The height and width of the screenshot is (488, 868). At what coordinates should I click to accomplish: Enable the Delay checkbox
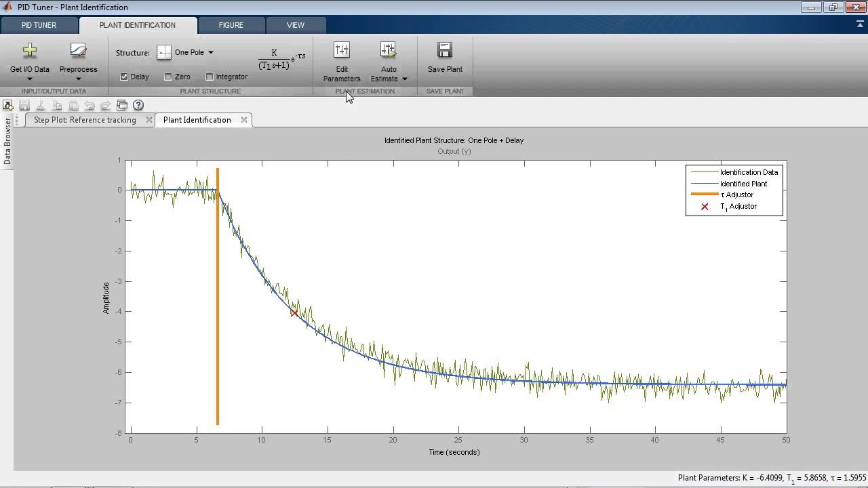(124, 77)
